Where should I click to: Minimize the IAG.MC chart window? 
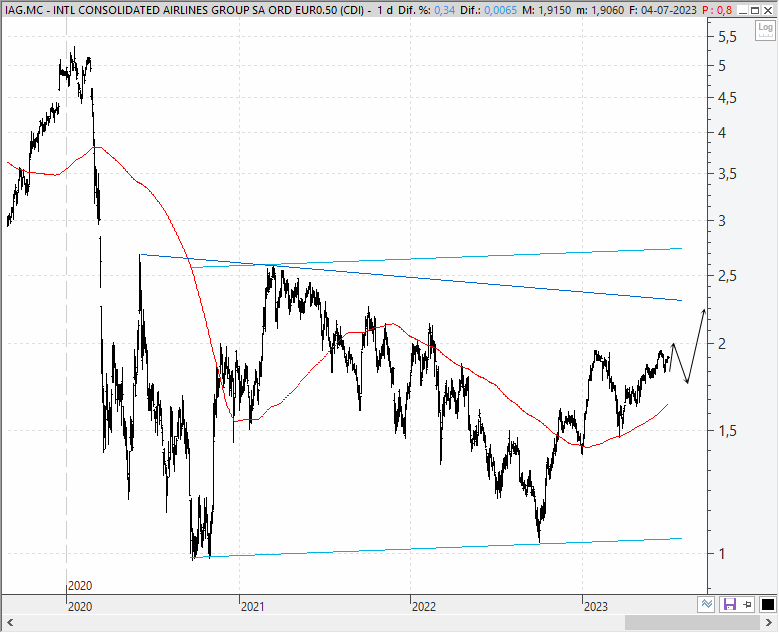pyautogui.click(x=743, y=10)
